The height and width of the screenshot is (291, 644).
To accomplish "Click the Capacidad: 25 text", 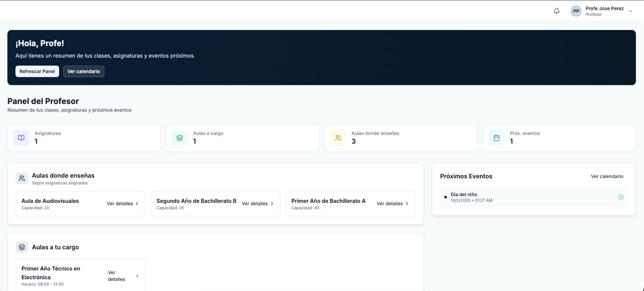I will click(170, 208).
